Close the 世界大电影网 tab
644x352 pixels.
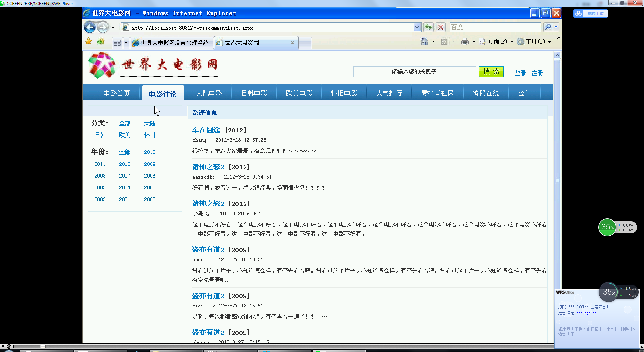click(x=292, y=42)
